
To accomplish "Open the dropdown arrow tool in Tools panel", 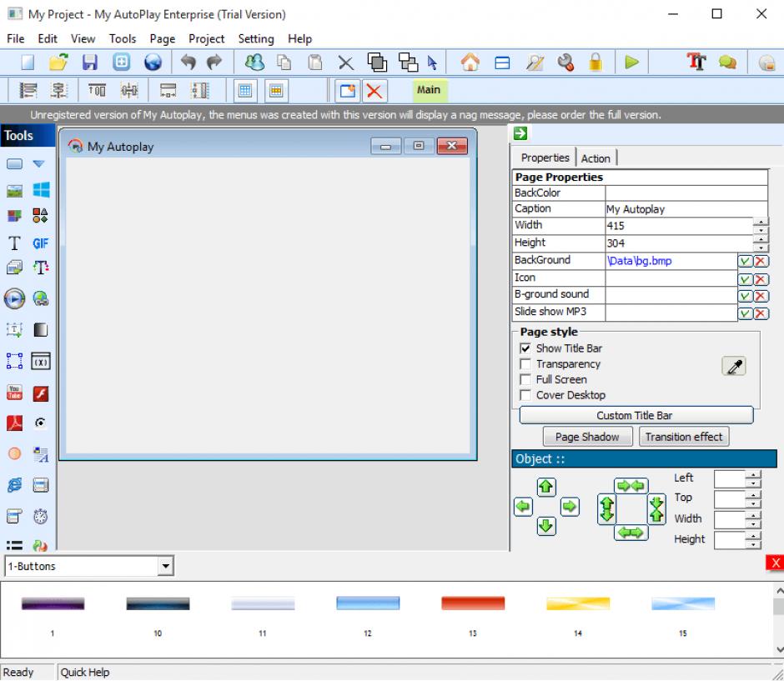I will [x=38, y=164].
